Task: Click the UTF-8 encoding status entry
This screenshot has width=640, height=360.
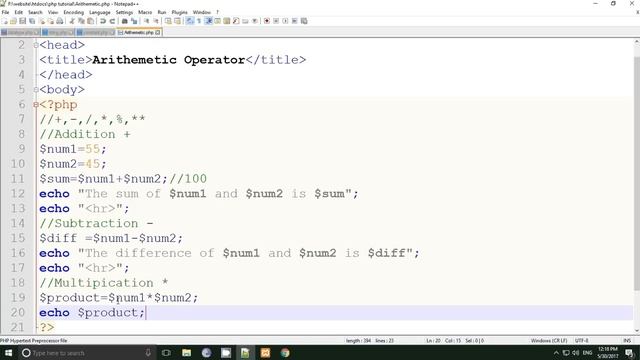Action: pyautogui.click(x=581, y=340)
